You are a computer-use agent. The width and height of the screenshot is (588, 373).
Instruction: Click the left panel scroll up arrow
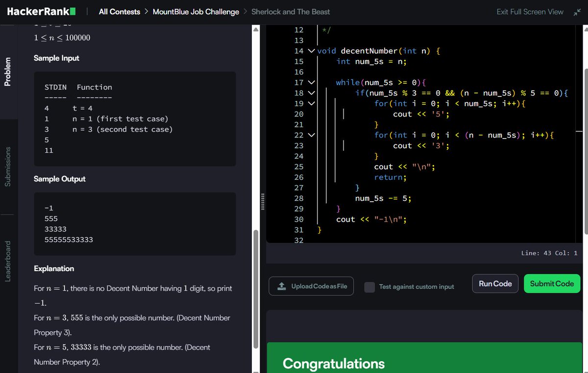pyautogui.click(x=255, y=29)
